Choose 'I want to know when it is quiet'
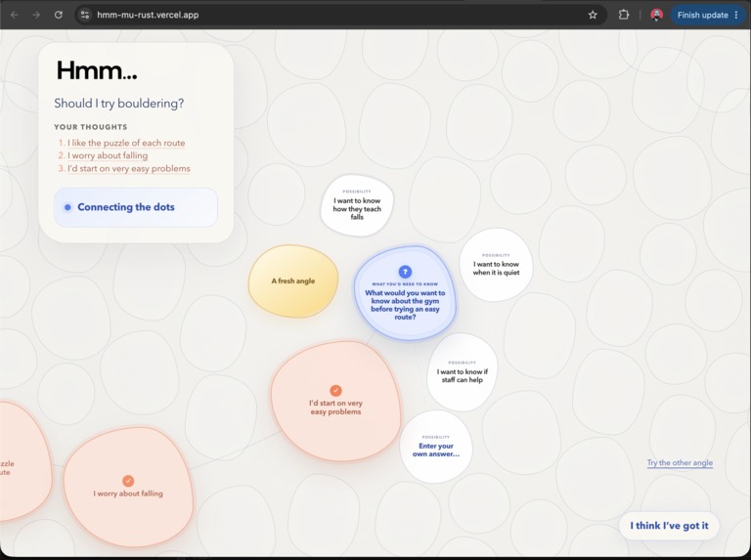Screen dimensions: 751x560 coord(496,265)
